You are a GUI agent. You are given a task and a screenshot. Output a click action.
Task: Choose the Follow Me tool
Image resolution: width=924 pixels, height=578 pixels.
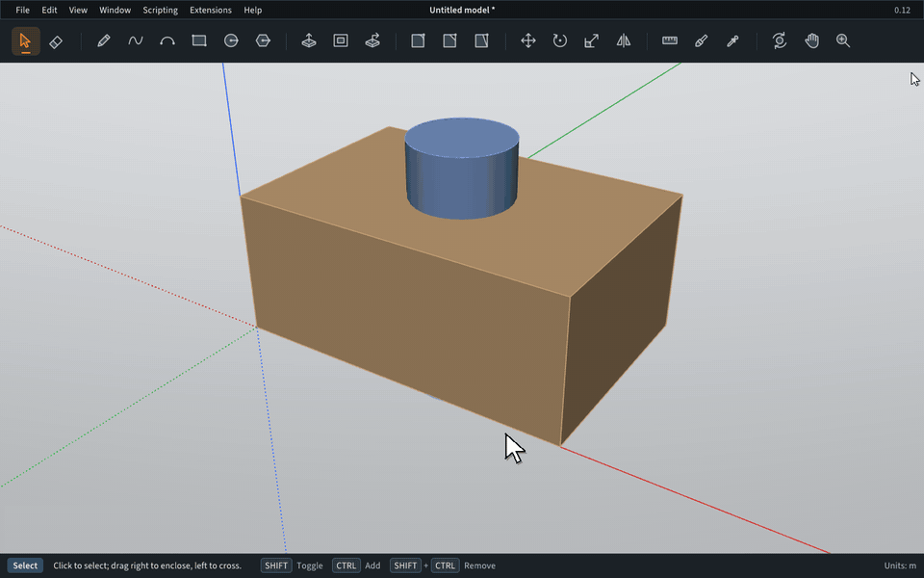click(x=372, y=40)
